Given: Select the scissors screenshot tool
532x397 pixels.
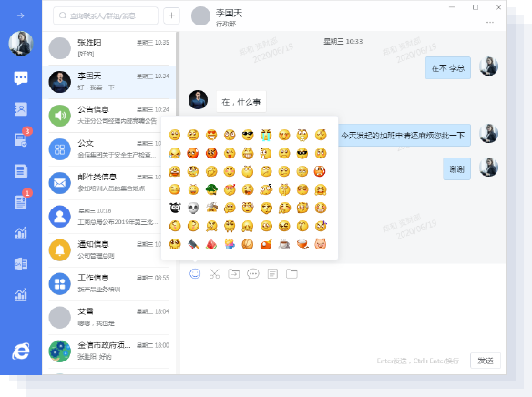Looking at the screenshot, I should [214, 273].
